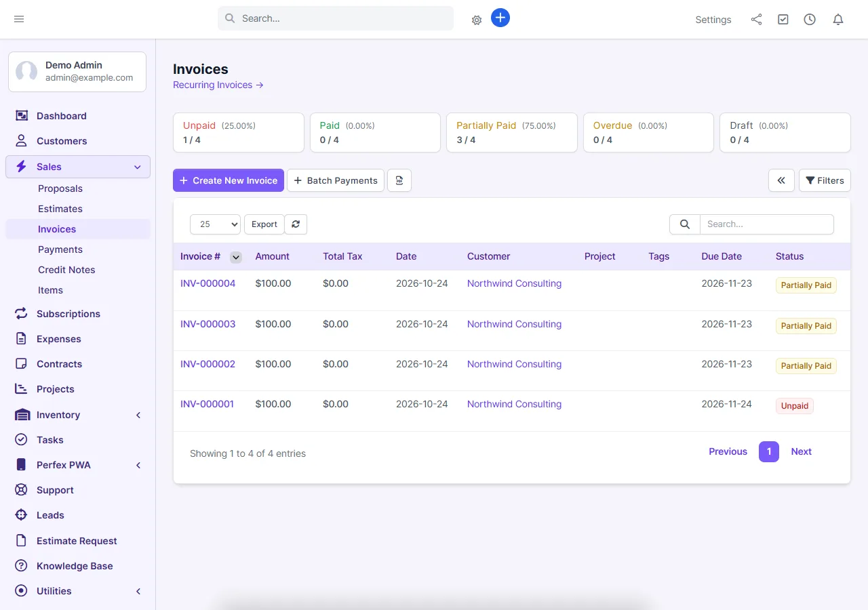Image resolution: width=868 pixels, height=610 pixels.
Task: Open the setup gear icon beside search
Action: coord(477,20)
